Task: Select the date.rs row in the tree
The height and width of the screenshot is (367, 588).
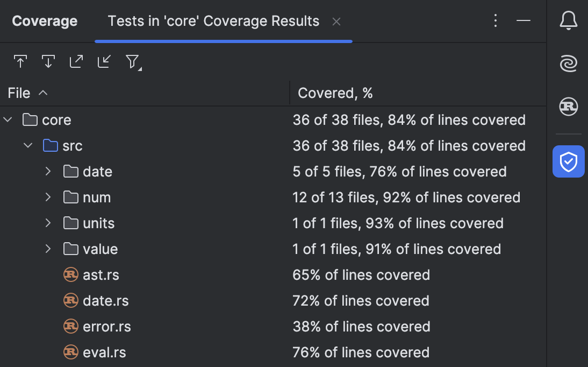Action: point(105,300)
